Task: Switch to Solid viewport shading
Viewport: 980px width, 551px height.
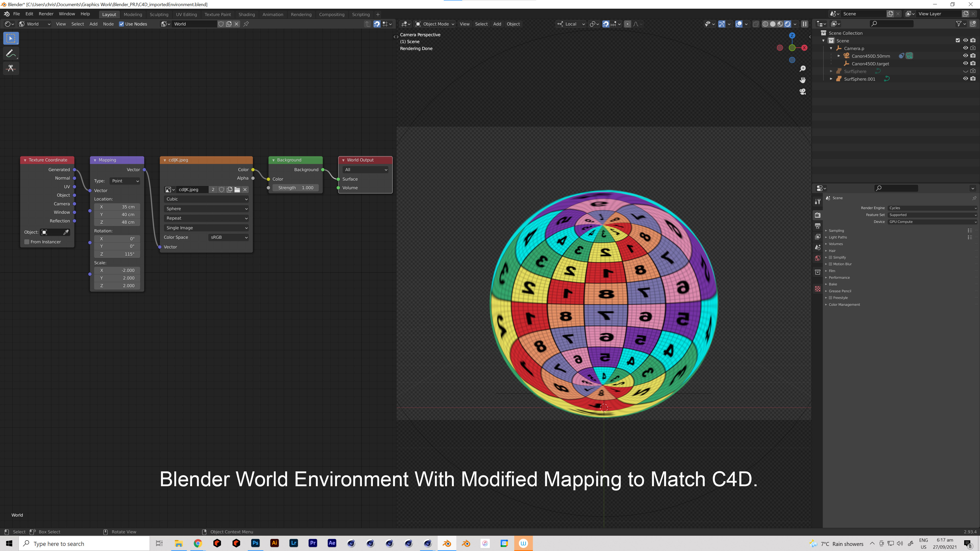Action: pos(773,24)
